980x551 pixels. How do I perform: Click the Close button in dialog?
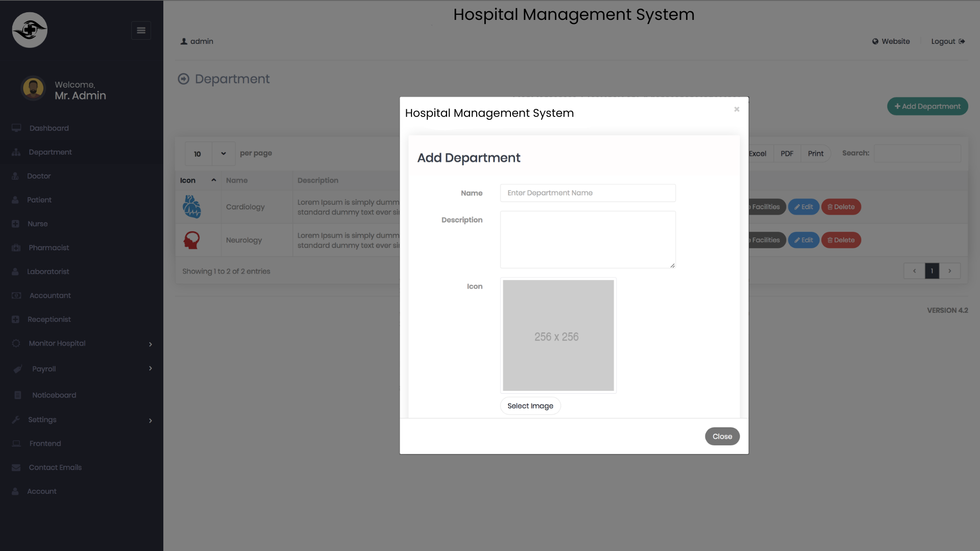point(722,436)
